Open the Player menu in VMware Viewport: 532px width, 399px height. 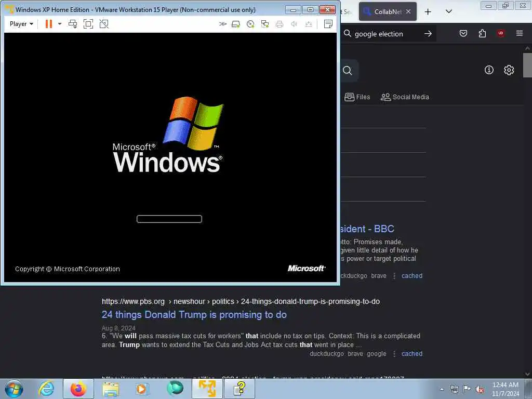[x=21, y=24]
